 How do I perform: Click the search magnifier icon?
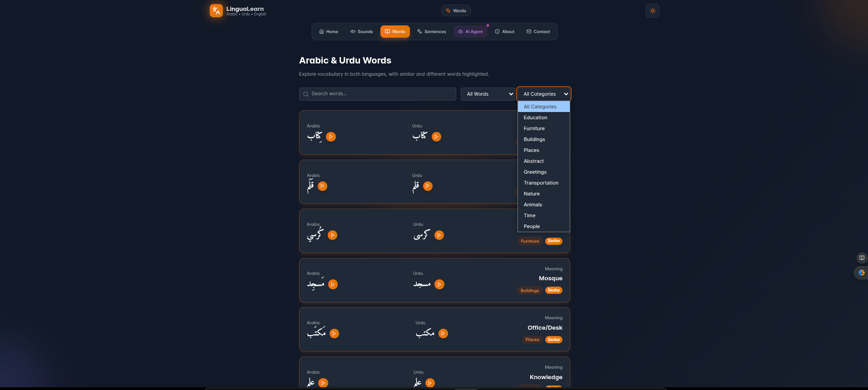306,94
